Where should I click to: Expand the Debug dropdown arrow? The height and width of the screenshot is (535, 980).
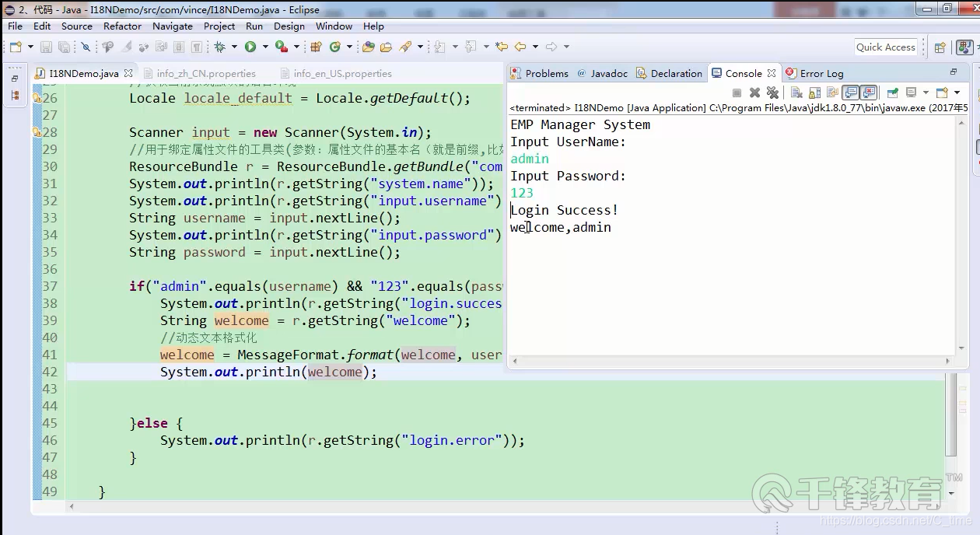click(x=234, y=47)
